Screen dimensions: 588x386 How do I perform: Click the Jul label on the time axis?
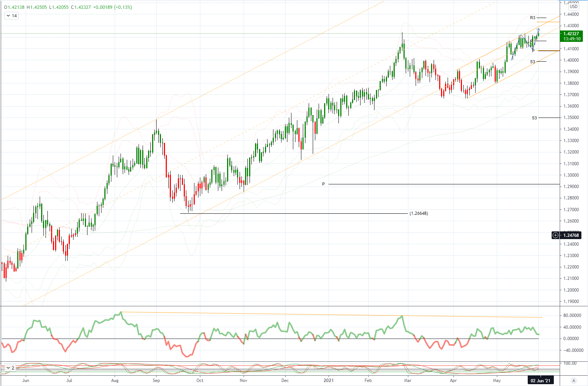(69, 380)
